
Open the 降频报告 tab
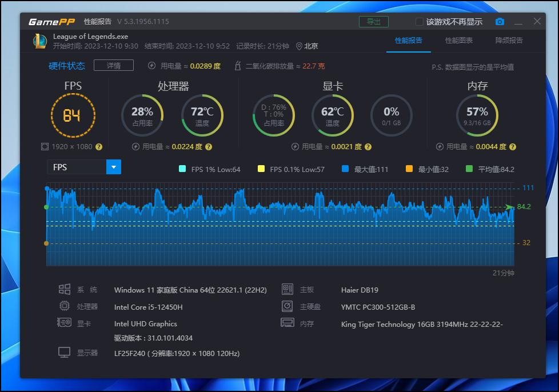pos(509,40)
